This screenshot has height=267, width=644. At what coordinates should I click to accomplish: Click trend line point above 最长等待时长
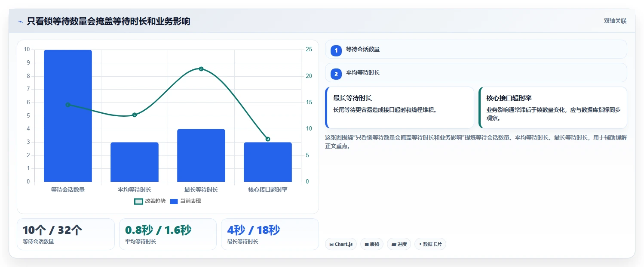coord(201,69)
